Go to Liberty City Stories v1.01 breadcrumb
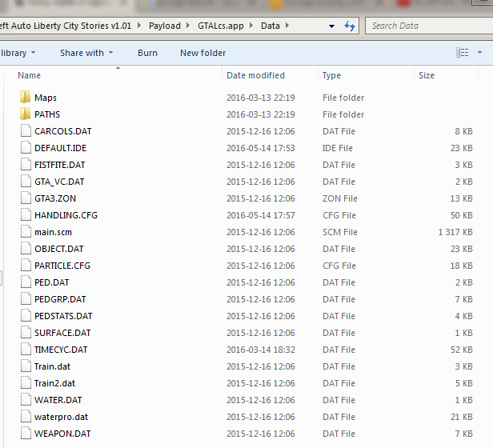The image size is (493, 448). tap(66, 26)
